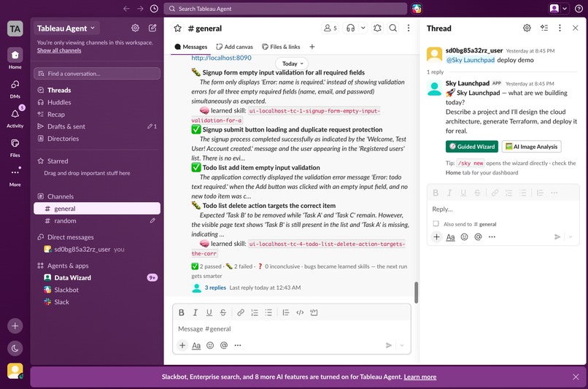Open Threads in the sidebar
This screenshot has height=389, width=588.
tap(97, 90)
